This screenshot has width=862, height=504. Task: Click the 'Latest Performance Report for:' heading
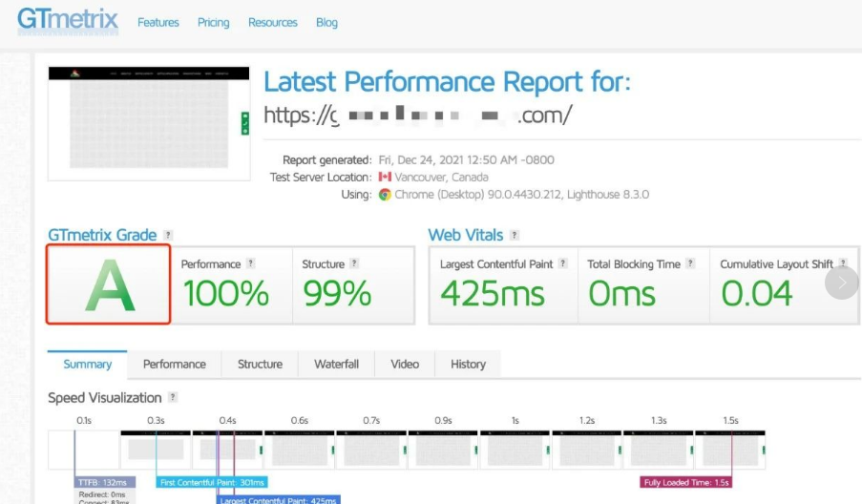coord(447,82)
